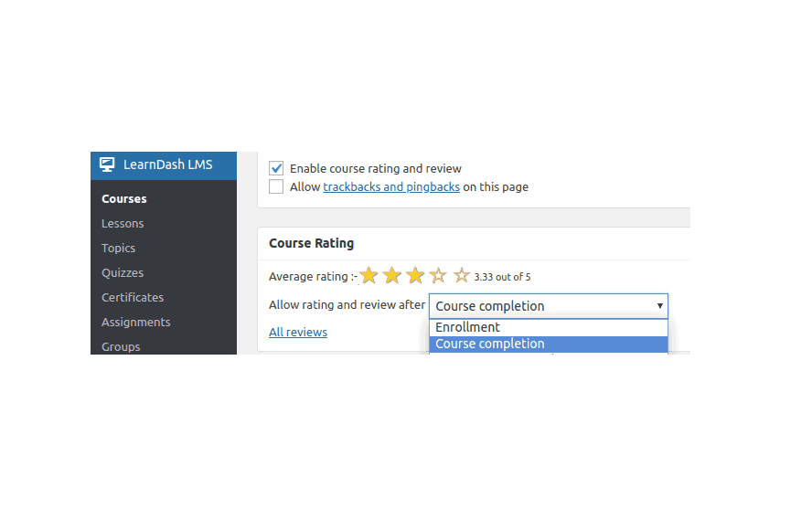Click the Average rating label
This screenshot has height=509, width=812.
313,277
